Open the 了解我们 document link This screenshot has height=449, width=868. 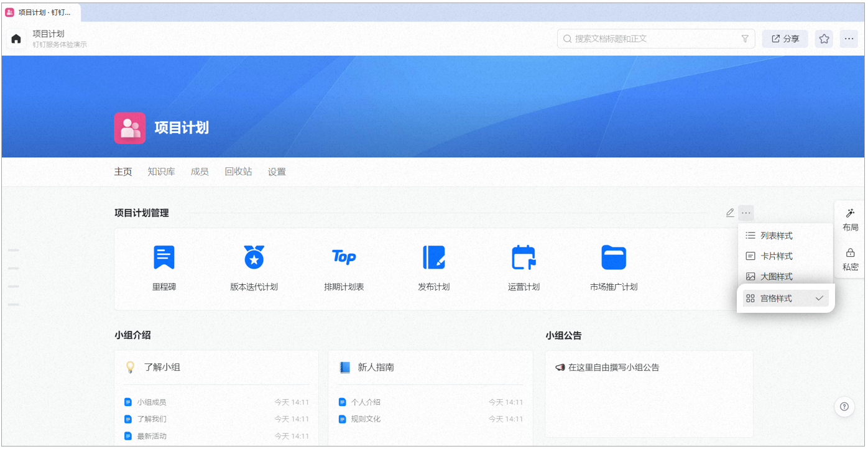tap(152, 419)
